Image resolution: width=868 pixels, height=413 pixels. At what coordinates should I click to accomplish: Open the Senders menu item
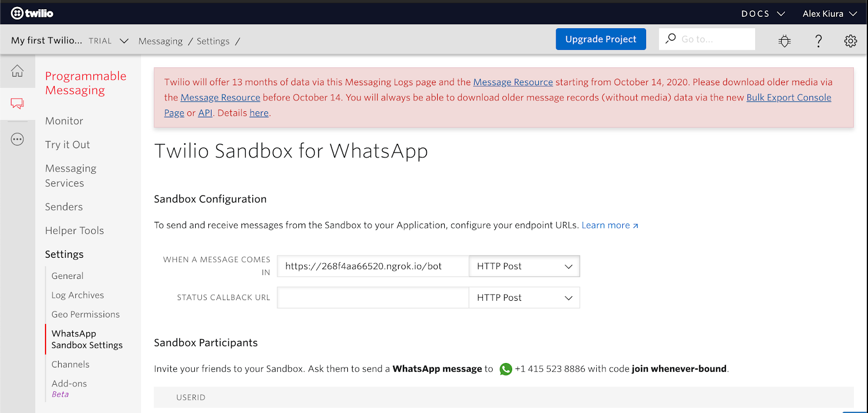(64, 207)
